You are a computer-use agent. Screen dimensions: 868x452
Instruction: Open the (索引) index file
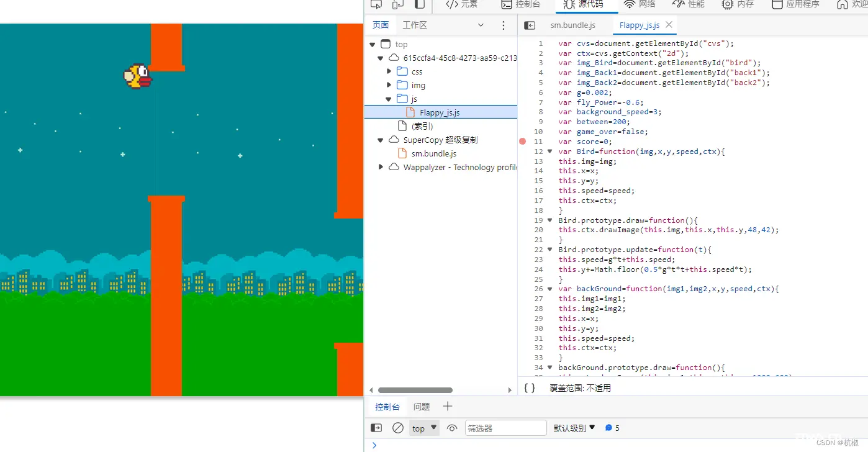tap(422, 126)
